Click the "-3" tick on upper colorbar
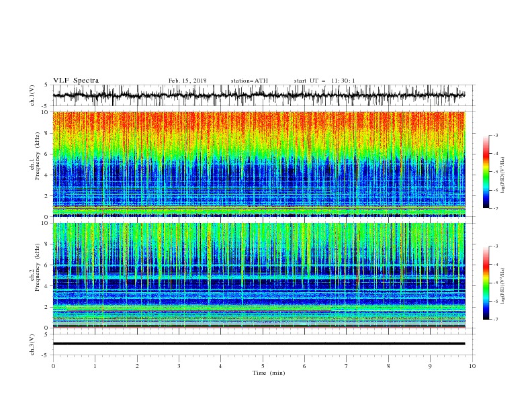The width and height of the screenshot is (532, 411). pyautogui.click(x=495, y=135)
